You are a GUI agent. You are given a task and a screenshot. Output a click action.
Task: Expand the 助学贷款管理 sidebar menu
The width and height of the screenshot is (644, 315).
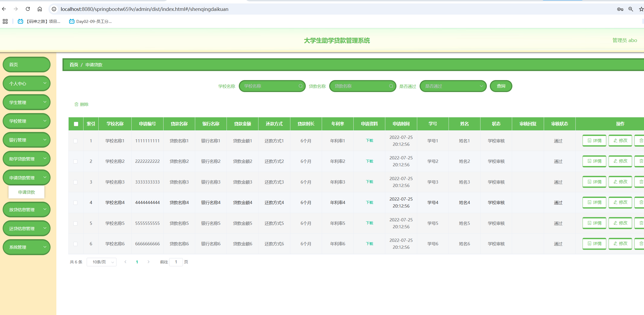pyautogui.click(x=27, y=159)
